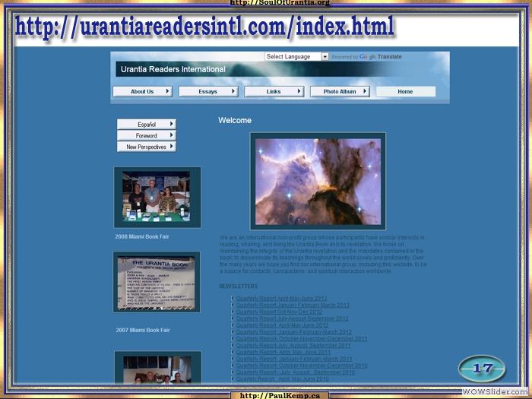Viewport: 532px width, 399px height.
Task: Click the urantiareadersintl.com URL banner text
Action: pos(204,27)
